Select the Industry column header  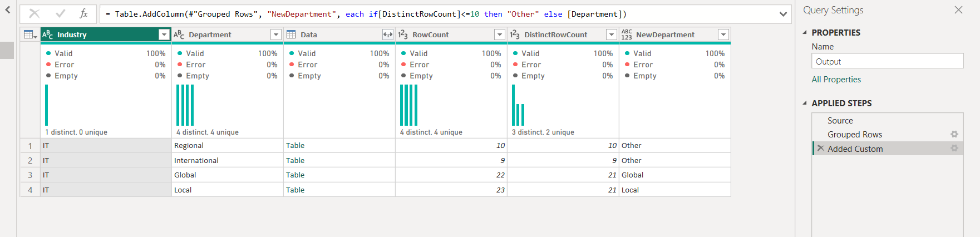(x=106, y=34)
